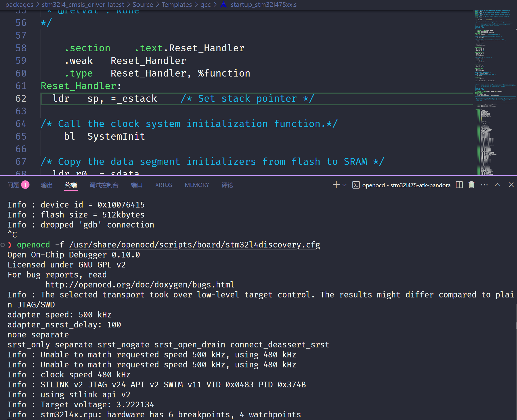Image resolution: width=517 pixels, height=420 pixels.
Task: Switch to the XRTOS tab
Action: (x=163, y=185)
